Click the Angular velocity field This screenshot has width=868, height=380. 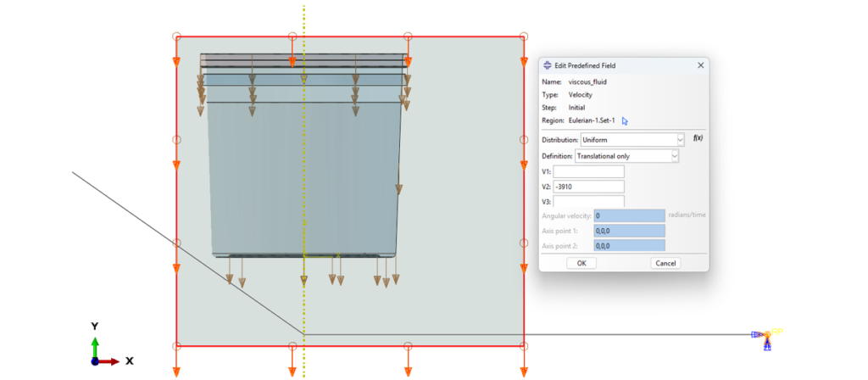(x=629, y=216)
